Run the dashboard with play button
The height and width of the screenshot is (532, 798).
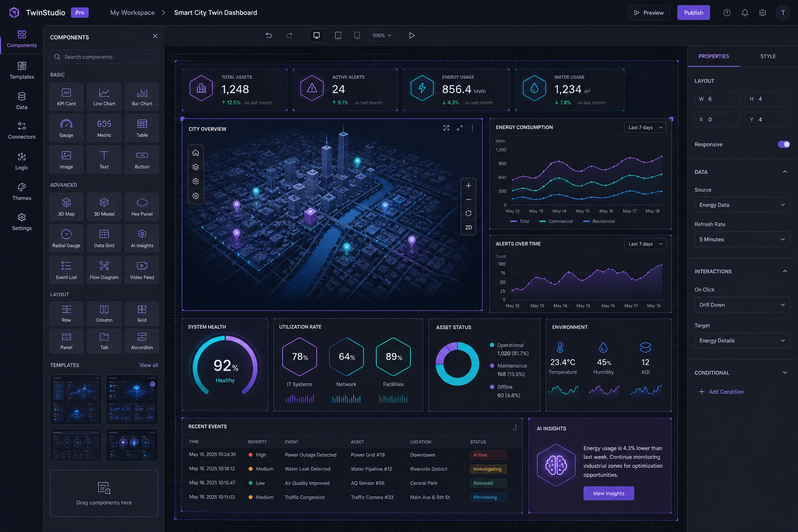click(x=411, y=35)
